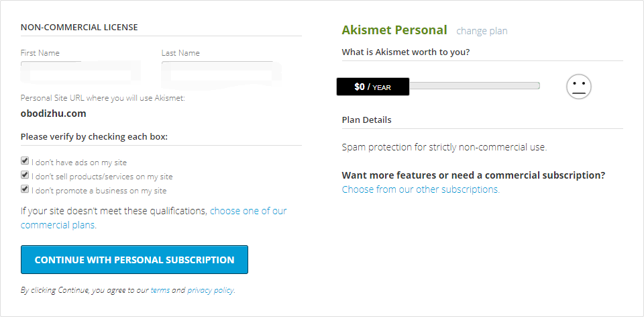644x317 pixels.
Task: Uncheck "I don't have ads on my site"
Action: click(x=25, y=161)
